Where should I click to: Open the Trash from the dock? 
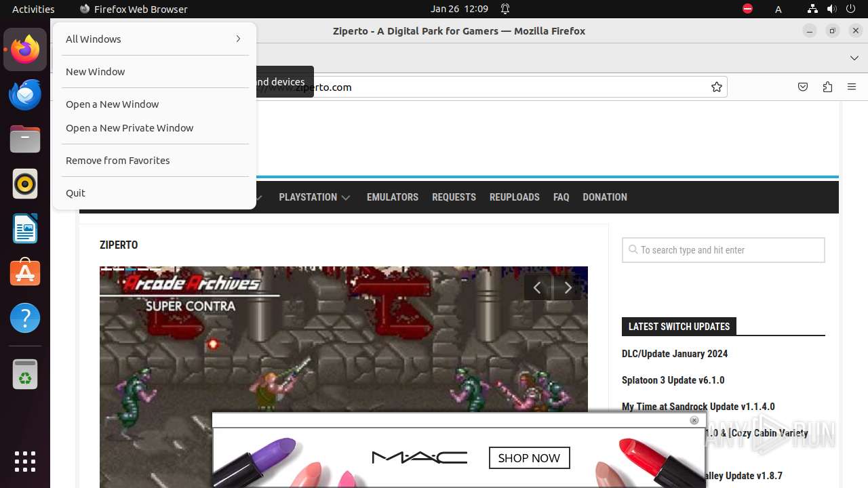[25, 374]
